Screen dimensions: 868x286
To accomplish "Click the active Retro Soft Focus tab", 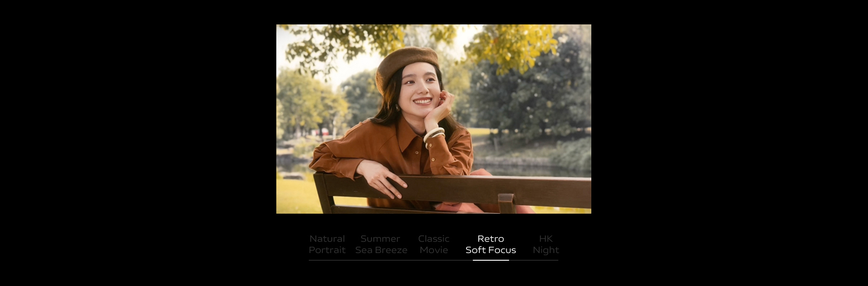I will pos(491,244).
